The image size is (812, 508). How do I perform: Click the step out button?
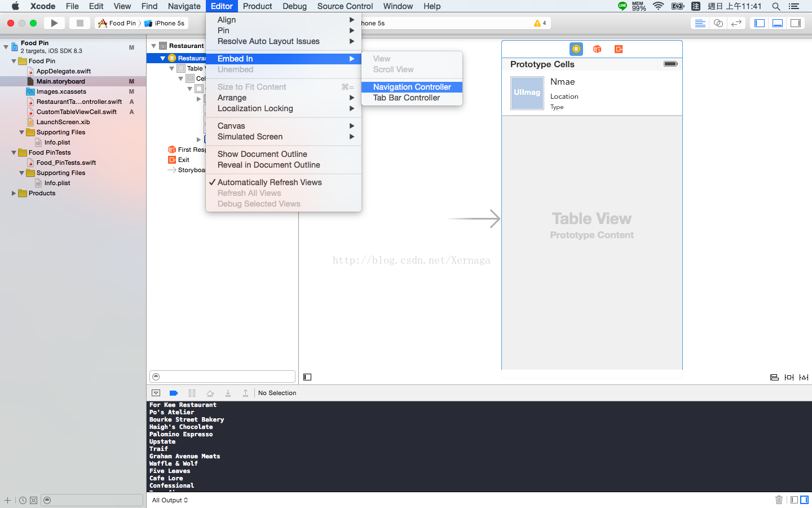245,393
